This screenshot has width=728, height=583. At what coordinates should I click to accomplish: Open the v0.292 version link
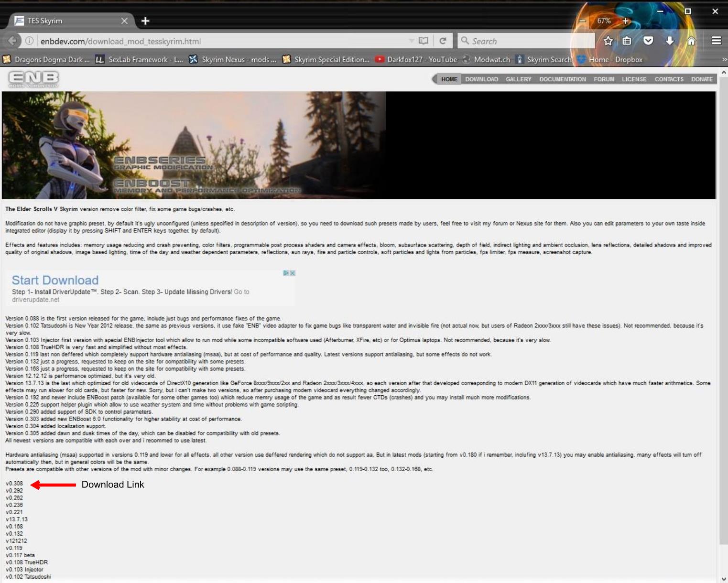point(14,491)
